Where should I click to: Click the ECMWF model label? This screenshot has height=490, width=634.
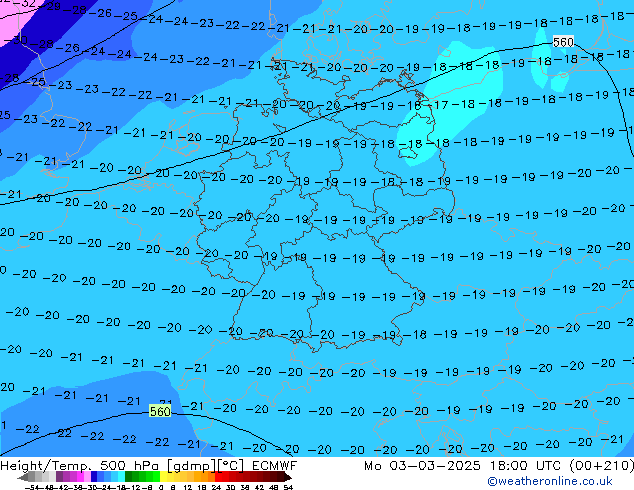coord(275,466)
